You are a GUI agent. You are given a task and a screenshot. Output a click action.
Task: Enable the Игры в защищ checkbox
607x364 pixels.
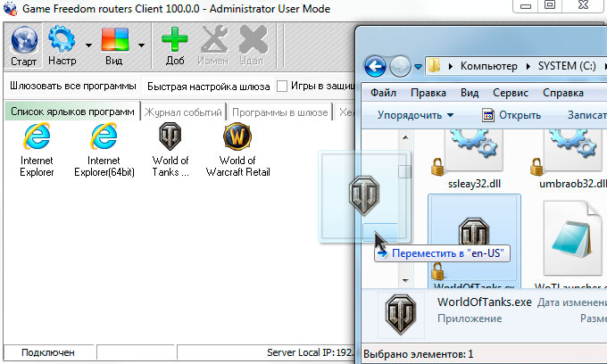tap(282, 87)
